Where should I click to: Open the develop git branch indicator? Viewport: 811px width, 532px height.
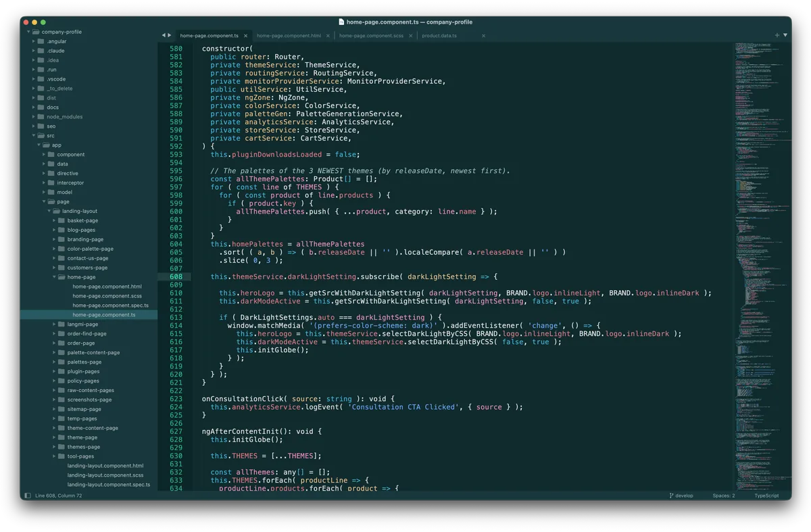pos(681,495)
